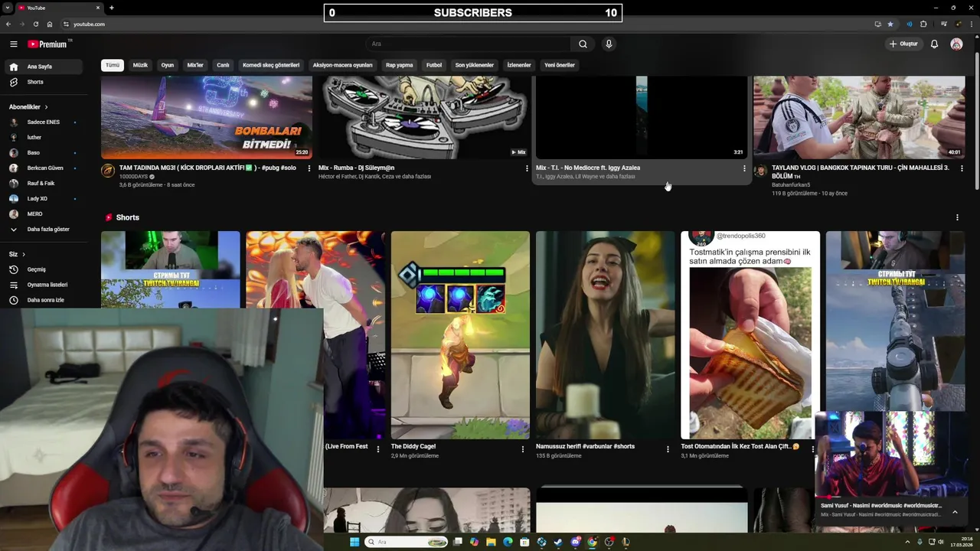
Task: Open Discord from the taskbar
Action: 575,542
